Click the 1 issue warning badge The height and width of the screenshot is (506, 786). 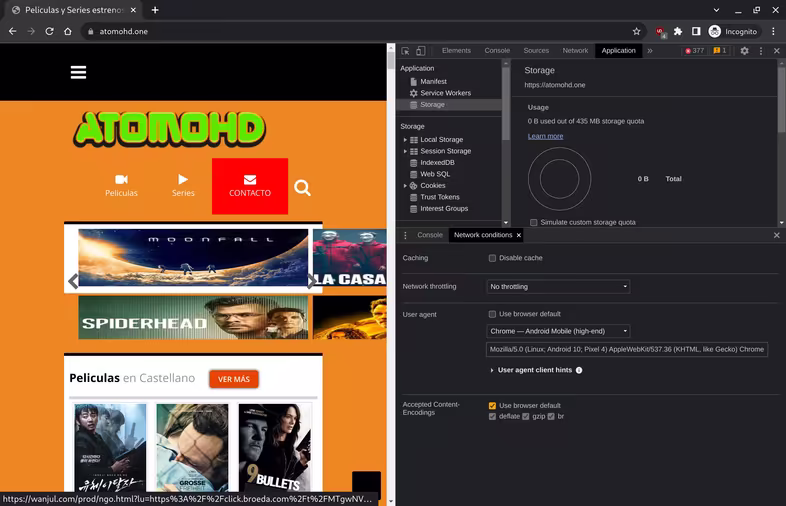tap(720, 51)
